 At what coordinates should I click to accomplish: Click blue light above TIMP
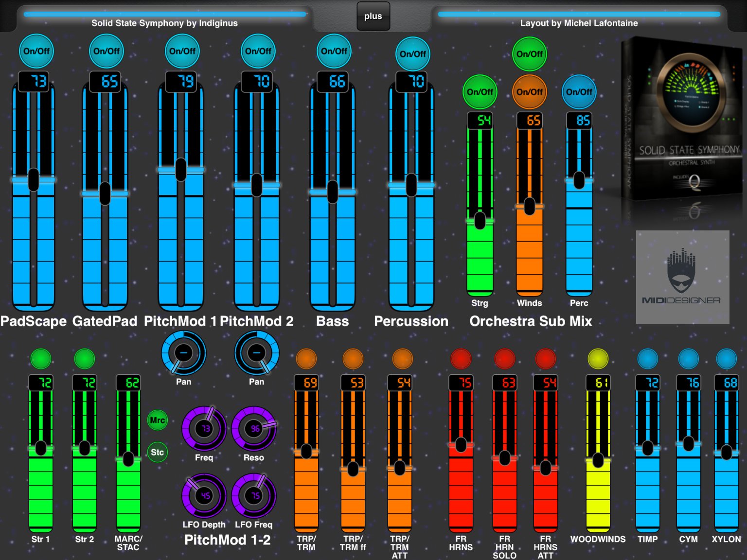pyautogui.click(x=648, y=359)
